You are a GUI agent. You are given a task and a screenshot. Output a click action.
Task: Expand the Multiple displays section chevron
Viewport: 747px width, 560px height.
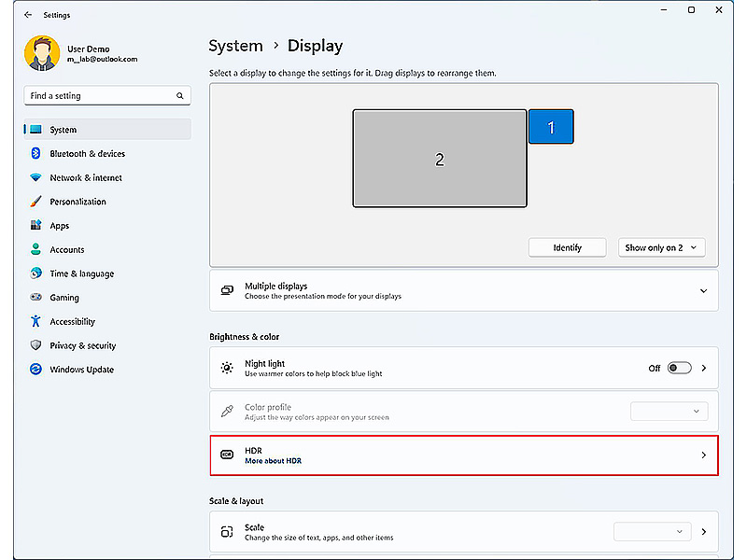point(704,290)
